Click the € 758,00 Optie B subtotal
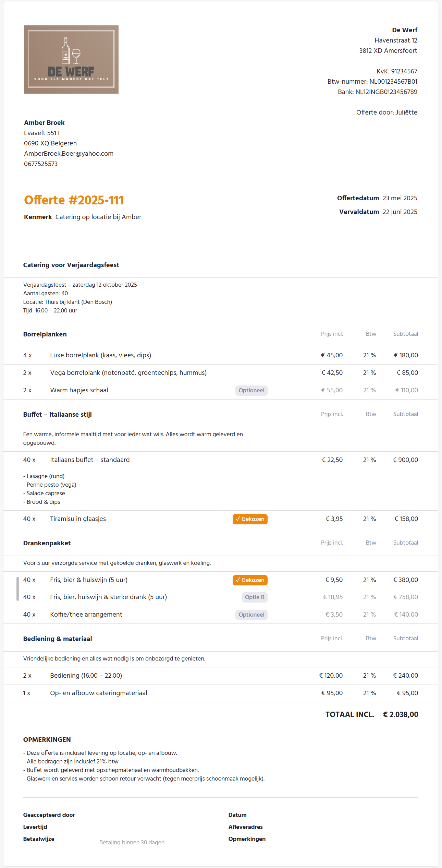 [x=406, y=597]
